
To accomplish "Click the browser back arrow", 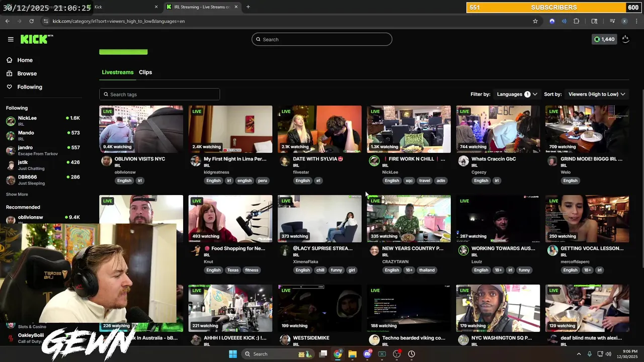I will coord(7,21).
